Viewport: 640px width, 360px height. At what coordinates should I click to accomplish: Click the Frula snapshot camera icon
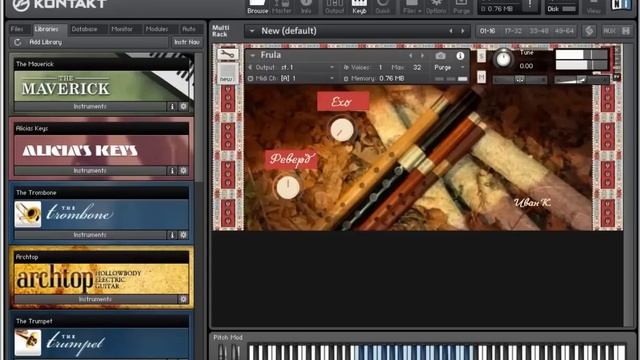pos(440,56)
